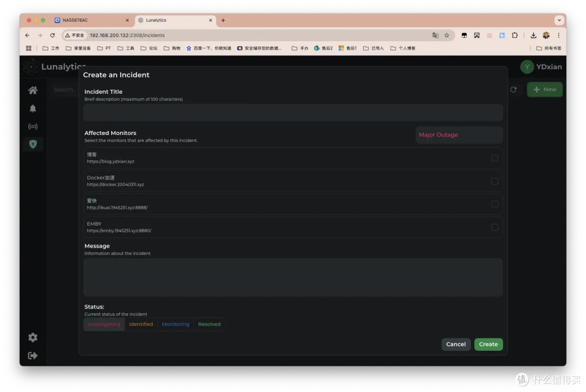
Task: Open the 论坛 bookmarks folder
Action: pos(149,48)
